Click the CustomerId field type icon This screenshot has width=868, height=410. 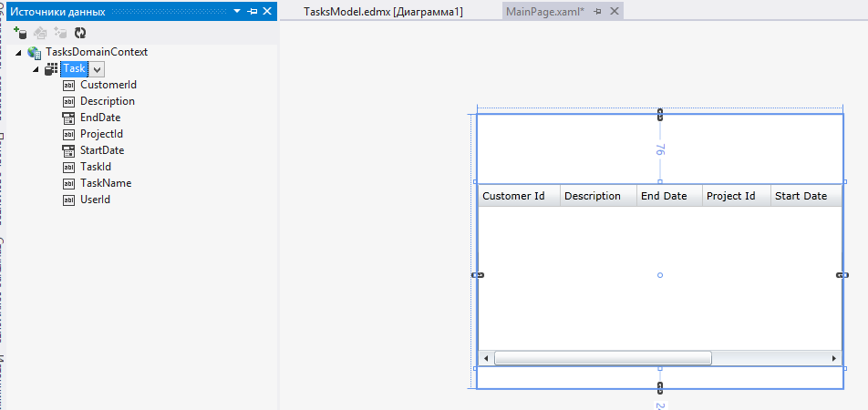(68, 86)
